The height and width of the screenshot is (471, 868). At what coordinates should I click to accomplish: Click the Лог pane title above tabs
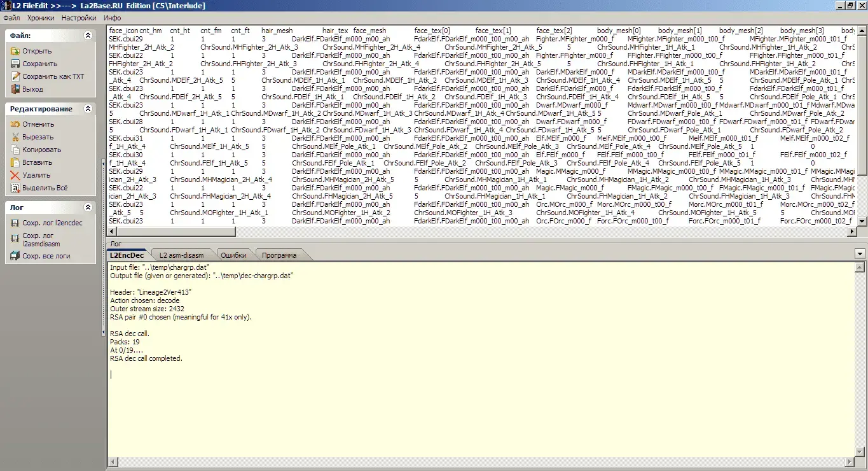(116, 244)
